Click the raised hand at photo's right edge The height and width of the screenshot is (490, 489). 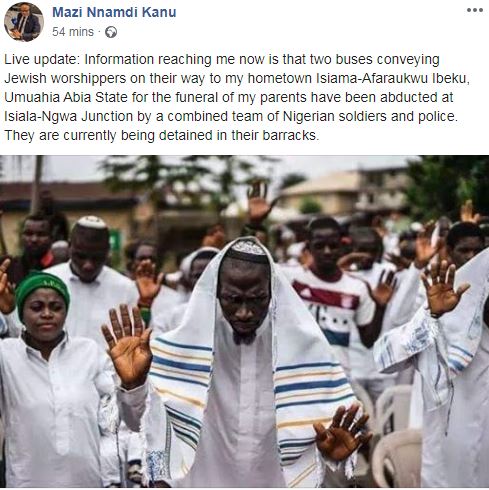click(x=442, y=287)
